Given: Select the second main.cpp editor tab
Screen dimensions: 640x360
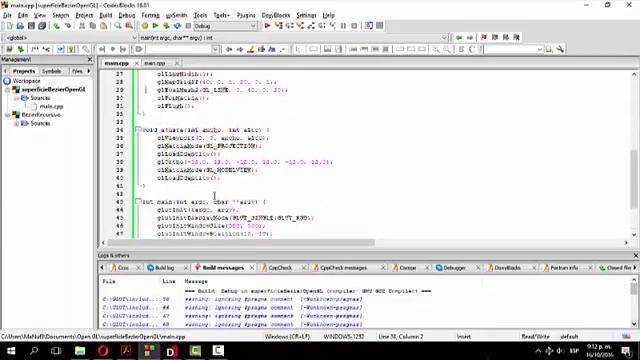Looking at the screenshot, I should click(155, 63).
